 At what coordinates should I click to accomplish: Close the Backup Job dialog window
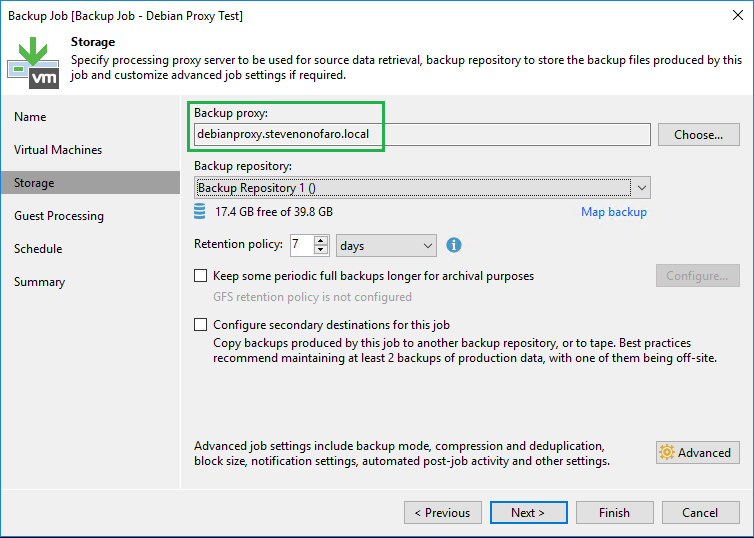pos(731,15)
